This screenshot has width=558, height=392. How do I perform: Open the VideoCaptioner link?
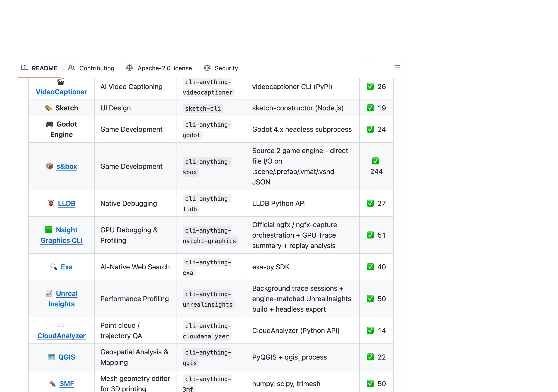pos(61,92)
